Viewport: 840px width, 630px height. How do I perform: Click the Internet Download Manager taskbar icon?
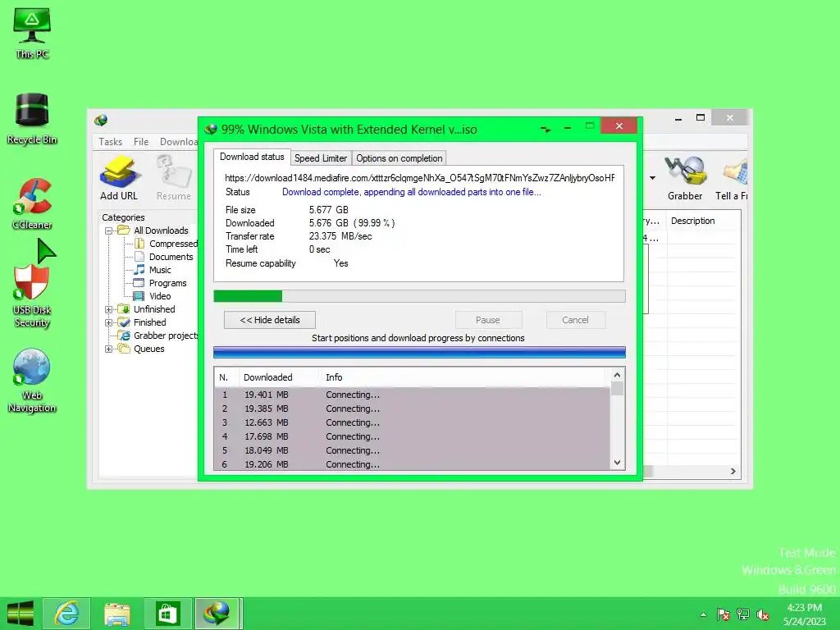click(x=217, y=614)
